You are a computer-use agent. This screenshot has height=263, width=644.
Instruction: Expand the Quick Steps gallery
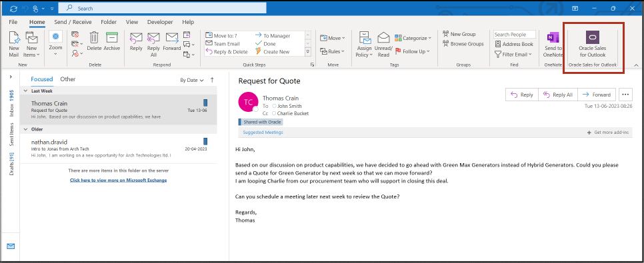click(307, 52)
